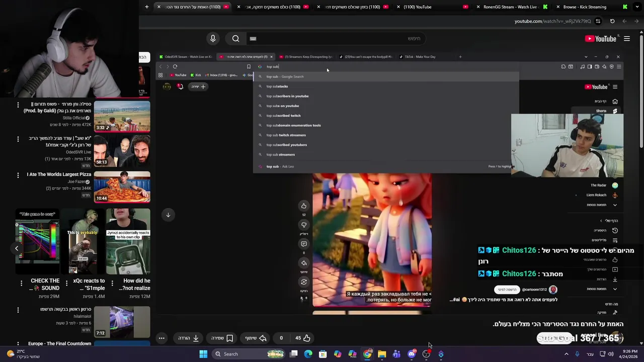This screenshot has width=644, height=362.
Task: Click the bookmark icon in the inner address bar
Action: point(249,66)
